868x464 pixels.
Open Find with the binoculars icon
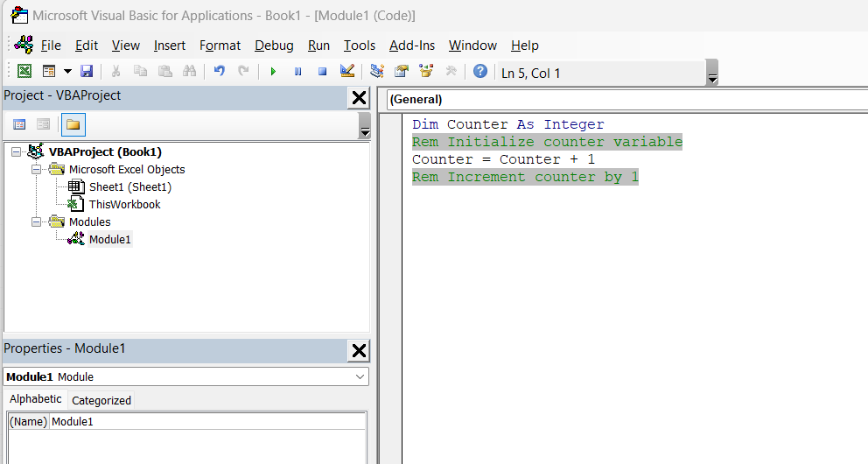(x=189, y=72)
